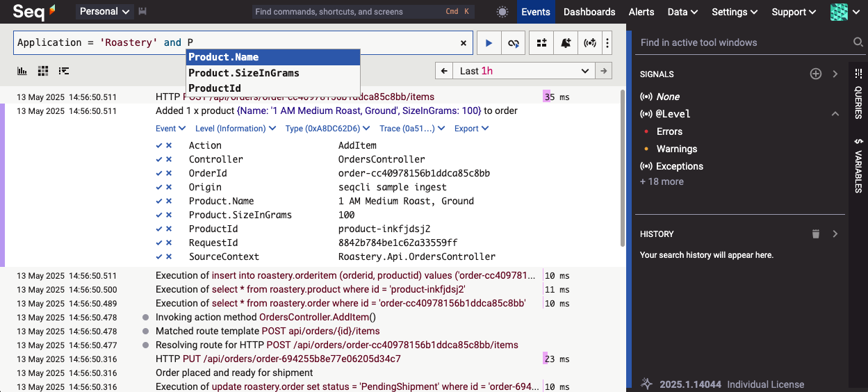
Task: Include Product.Name with its checkmark
Action: point(160,201)
